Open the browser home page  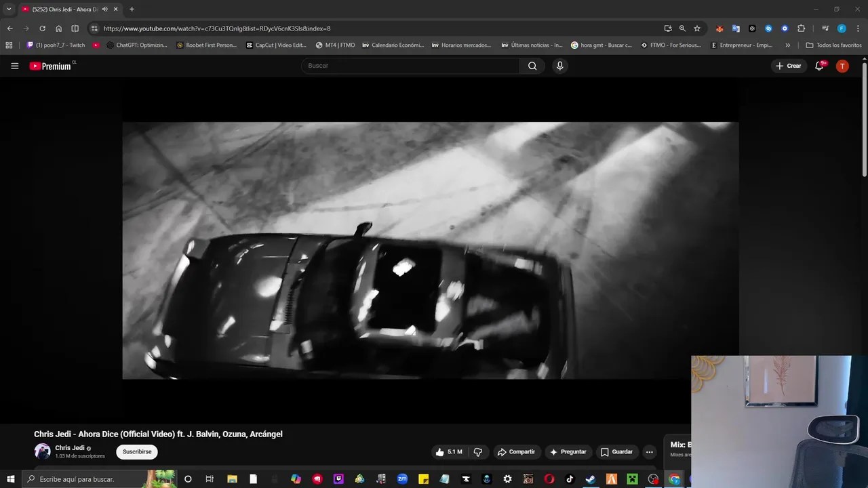[58, 28]
